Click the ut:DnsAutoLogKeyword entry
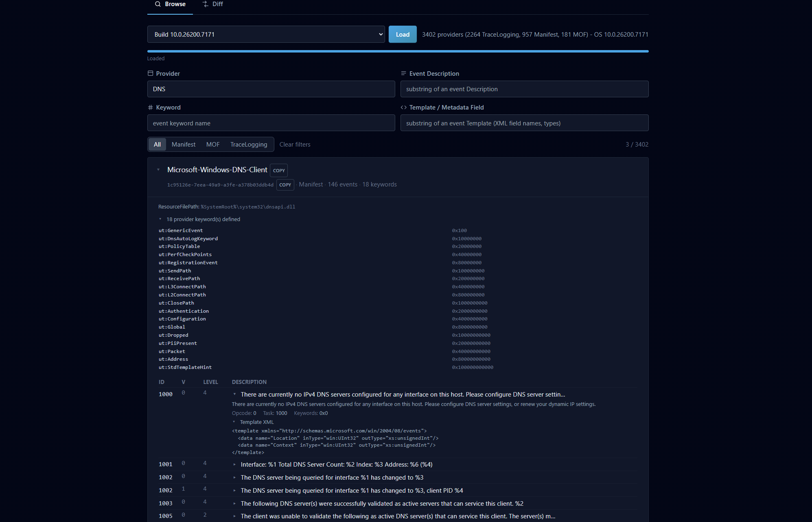 point(188,239)
